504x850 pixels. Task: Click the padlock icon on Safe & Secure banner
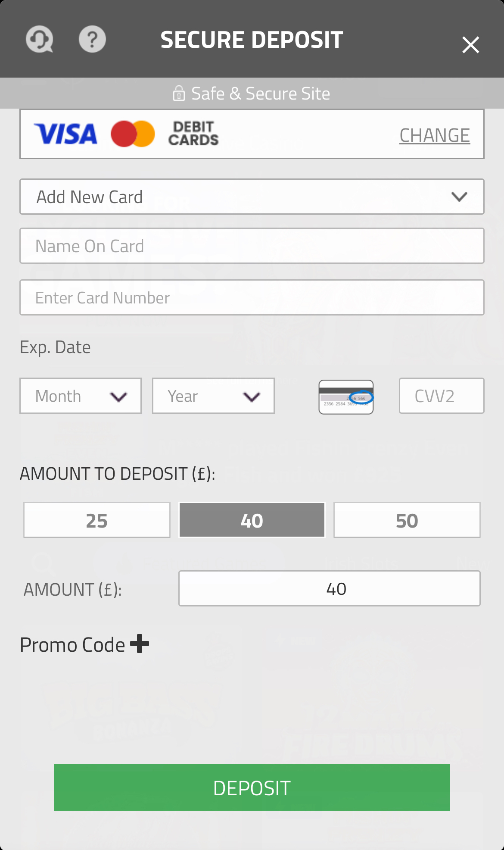tap(179, 93)
